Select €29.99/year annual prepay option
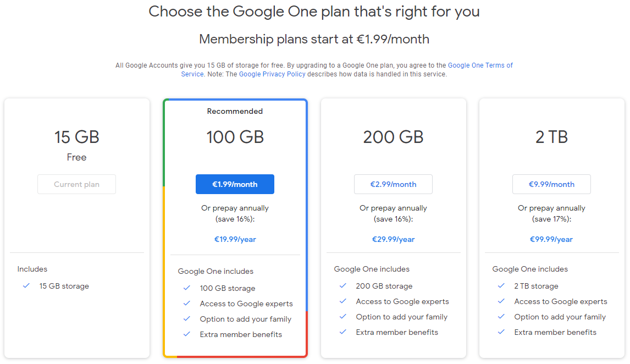630x364 pixels. 394,239
